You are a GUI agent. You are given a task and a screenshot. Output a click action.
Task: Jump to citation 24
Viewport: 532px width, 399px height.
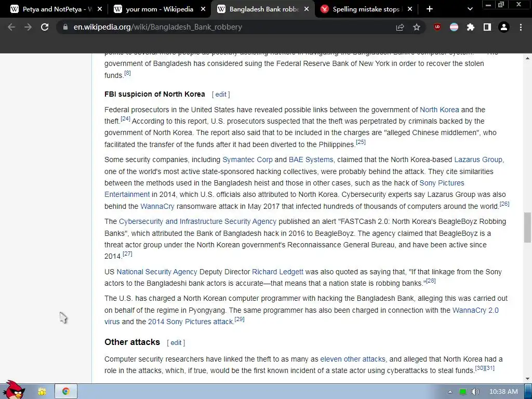[125, 118]
